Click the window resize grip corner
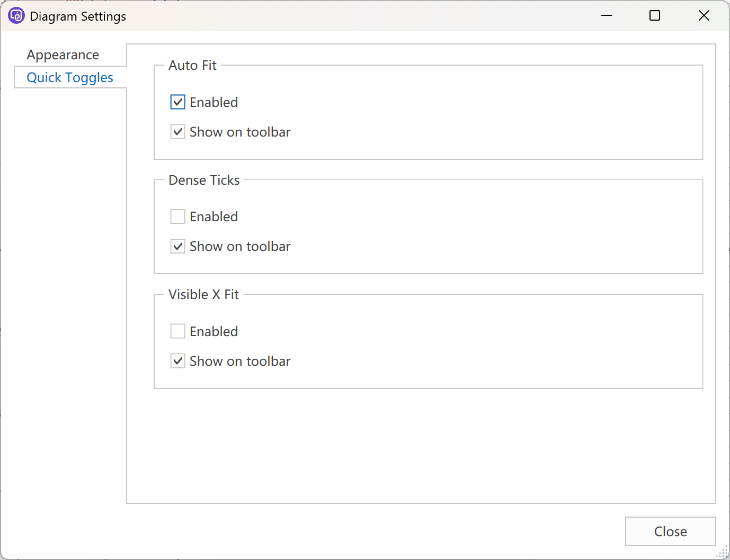This screenshot has height=560, width=730. 723,553
